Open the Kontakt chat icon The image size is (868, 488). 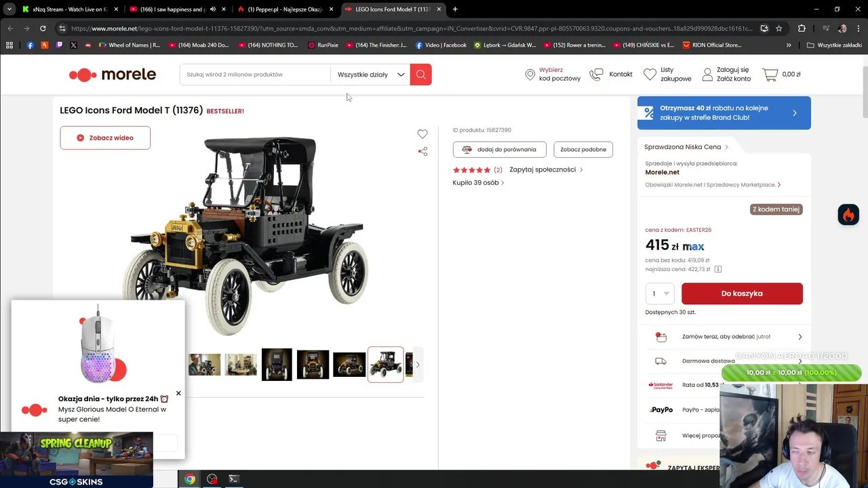click(596, 75)
